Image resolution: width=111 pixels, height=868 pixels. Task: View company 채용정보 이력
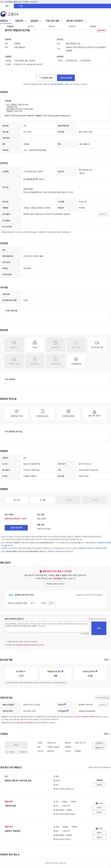(x=99, y=748)
